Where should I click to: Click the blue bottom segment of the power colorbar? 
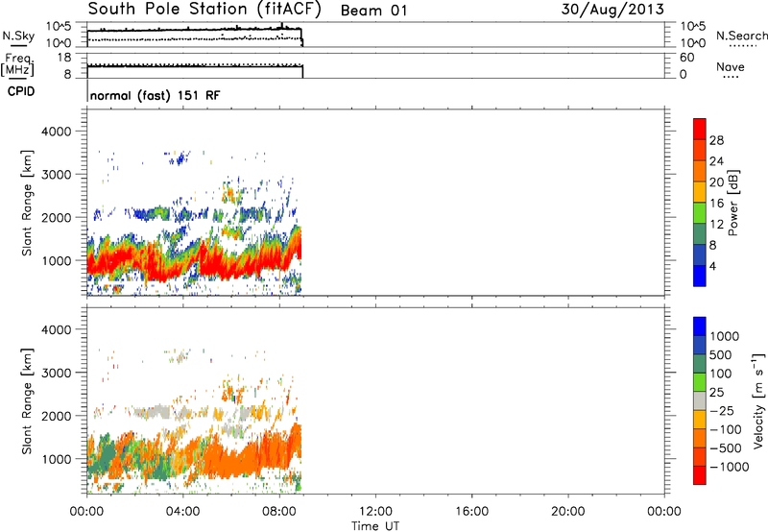[700, 276]
